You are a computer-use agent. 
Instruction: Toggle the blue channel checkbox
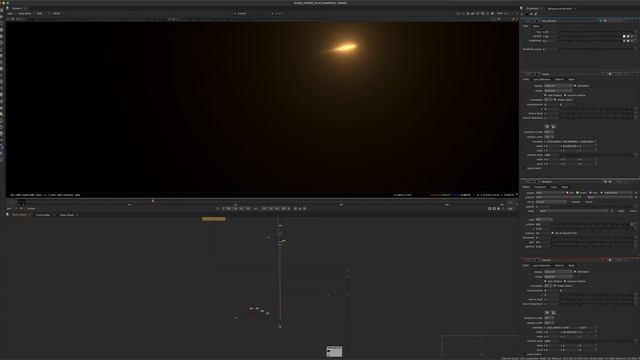591,193
